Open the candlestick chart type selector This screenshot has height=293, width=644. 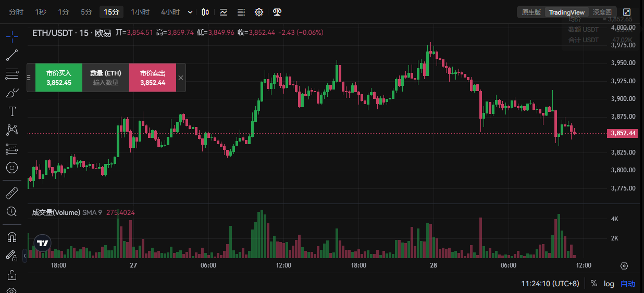[x=206, y=12]
